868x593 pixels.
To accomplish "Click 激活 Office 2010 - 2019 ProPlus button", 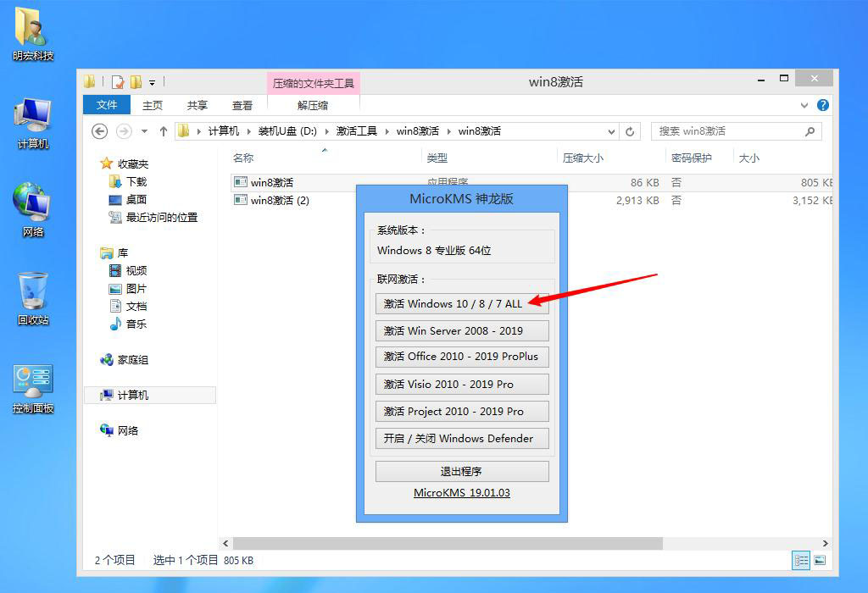I will (462, 357).
